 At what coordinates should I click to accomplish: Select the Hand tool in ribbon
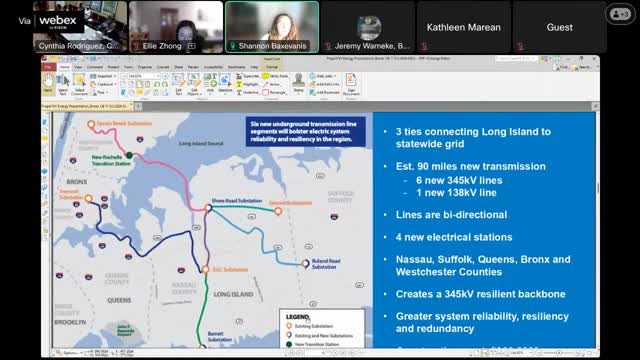[48, 84]
